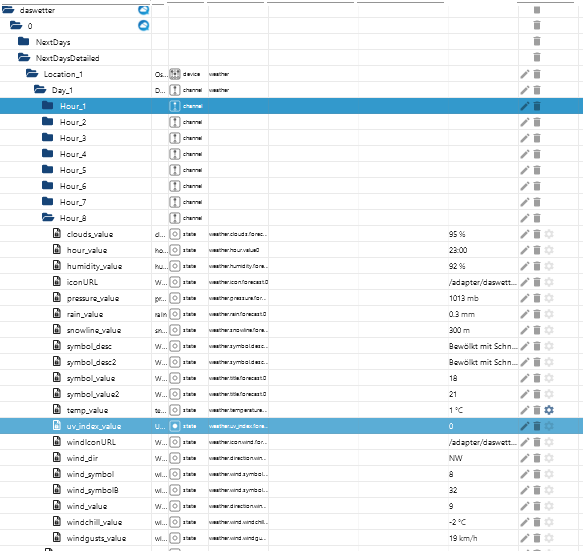Screen dimensions: 583x551
Task: Edit the Location_1 device entry
Action: [524, 74]
